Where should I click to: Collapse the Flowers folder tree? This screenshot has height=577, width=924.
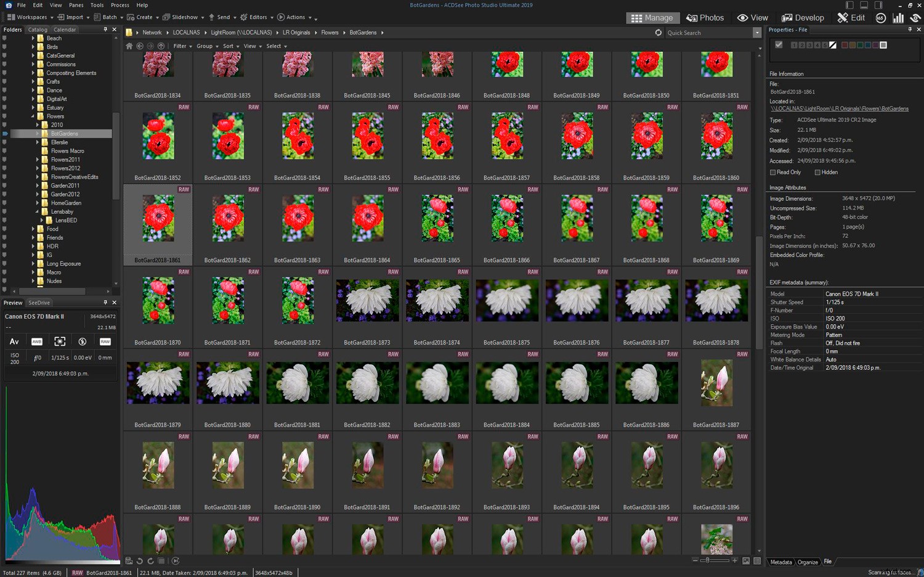point(33,116)
